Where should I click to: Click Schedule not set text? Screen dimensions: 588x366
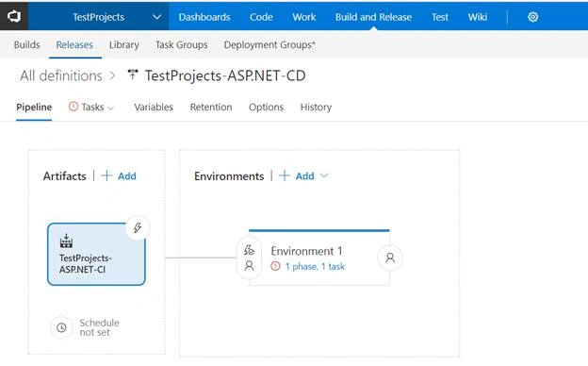pyautogui.click(x=99, y=327)
